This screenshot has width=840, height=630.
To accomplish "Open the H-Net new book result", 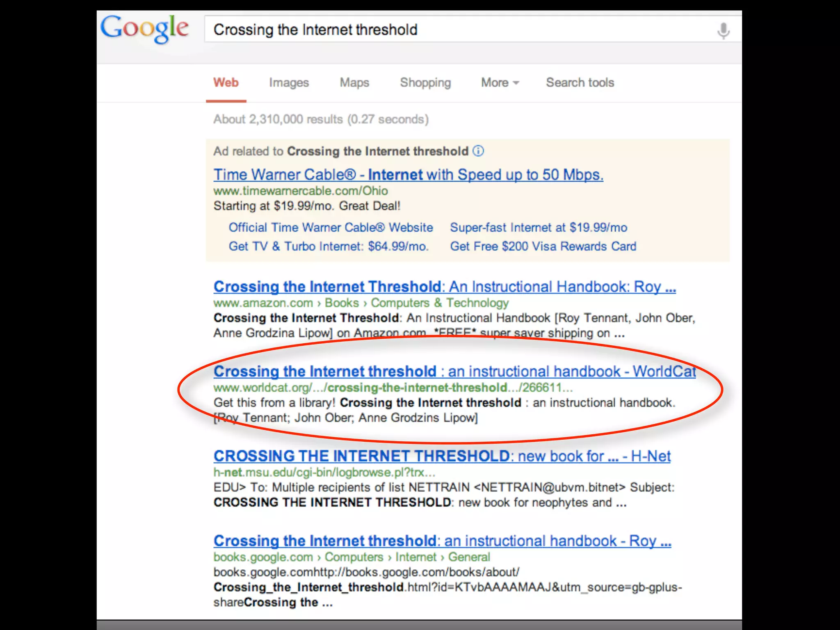I will (x=442, y=456).
